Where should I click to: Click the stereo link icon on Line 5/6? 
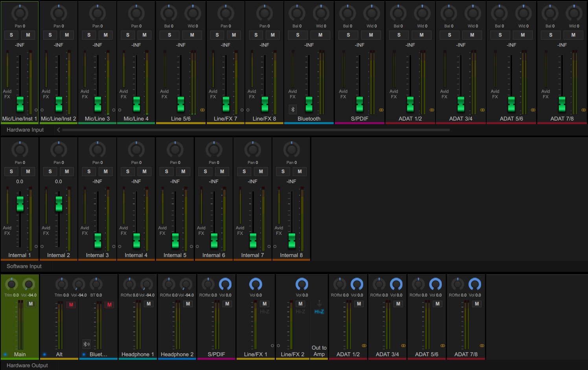(x=202, y=110)
